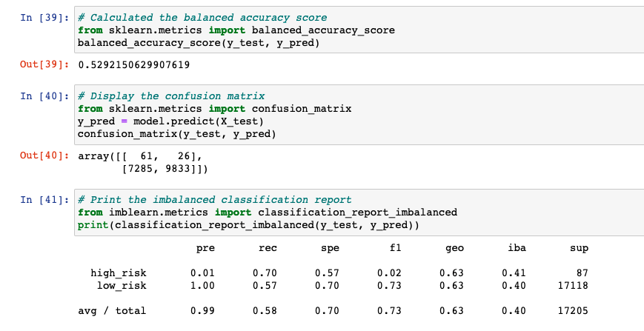Click the 'rec' column header
Screen dimensions: 644x331
(x=268, y=248)
